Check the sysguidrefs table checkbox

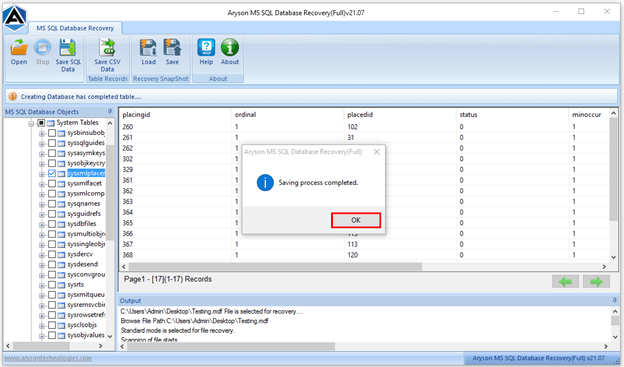pyautogui.click(x=52, y=214)
